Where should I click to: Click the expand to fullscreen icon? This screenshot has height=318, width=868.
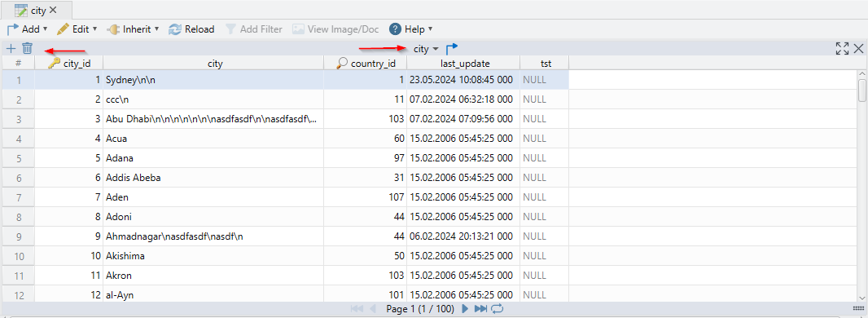(842, 49)
